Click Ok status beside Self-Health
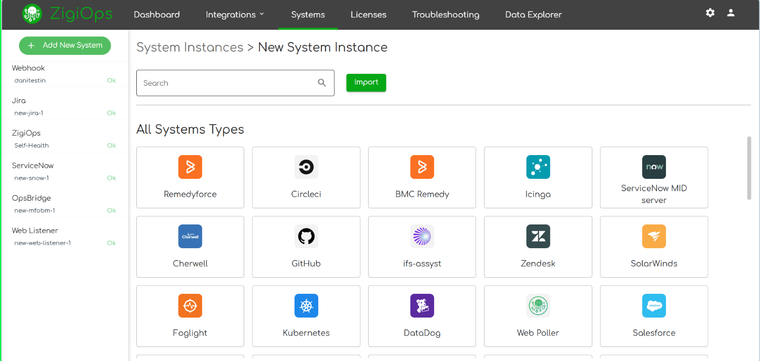The width and height of the screenshot is (760, 361). 111,145
